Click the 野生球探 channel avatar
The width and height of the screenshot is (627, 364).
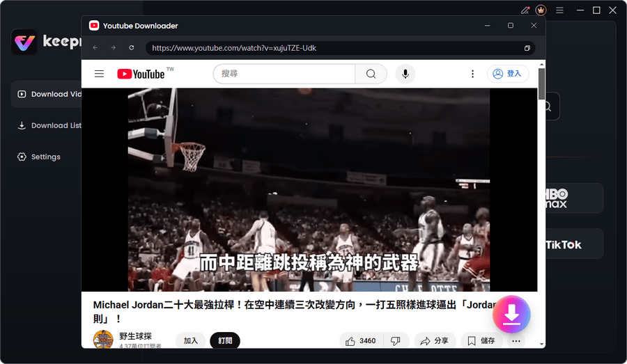point(103,339)
